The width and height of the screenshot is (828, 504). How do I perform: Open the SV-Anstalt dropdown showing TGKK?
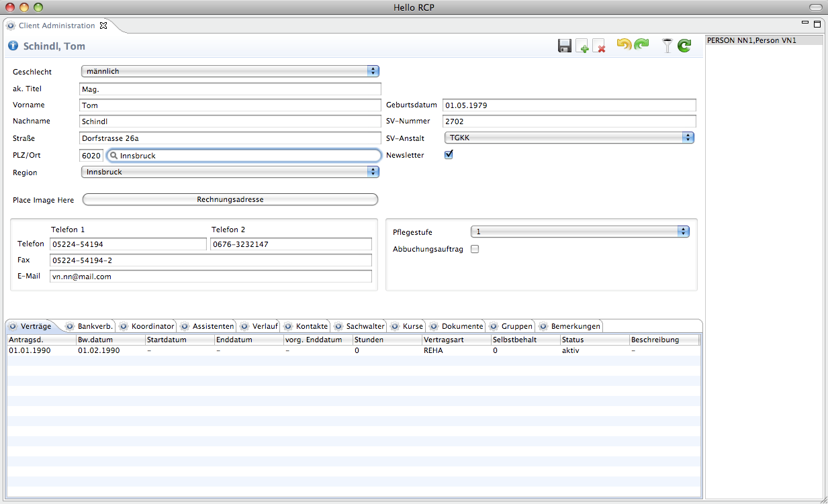pos(569,138)
